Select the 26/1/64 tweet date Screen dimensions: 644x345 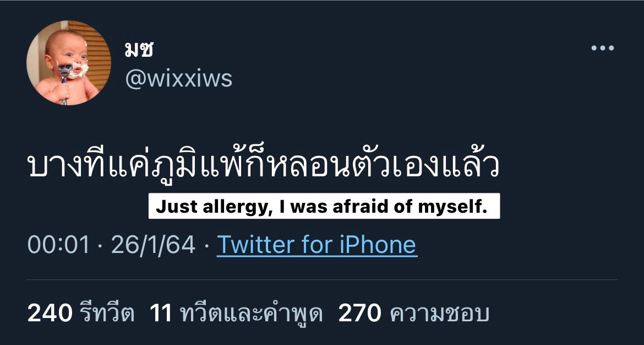[x=153, y=245]
